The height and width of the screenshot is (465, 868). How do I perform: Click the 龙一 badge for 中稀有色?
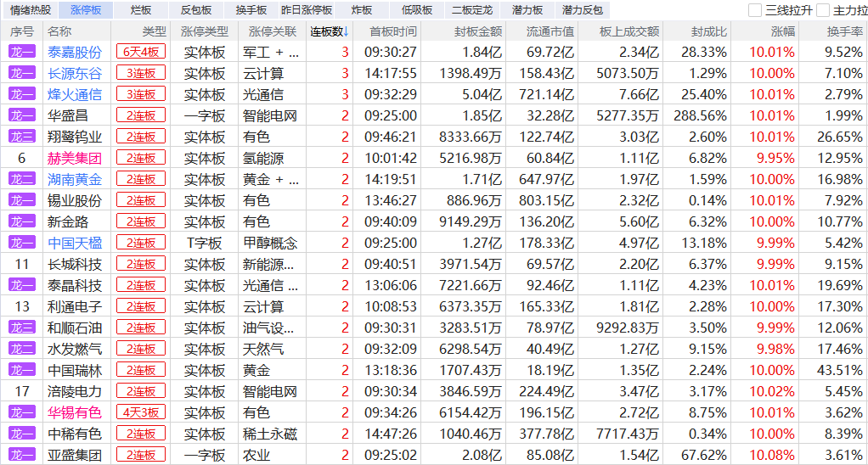(21, 434)
